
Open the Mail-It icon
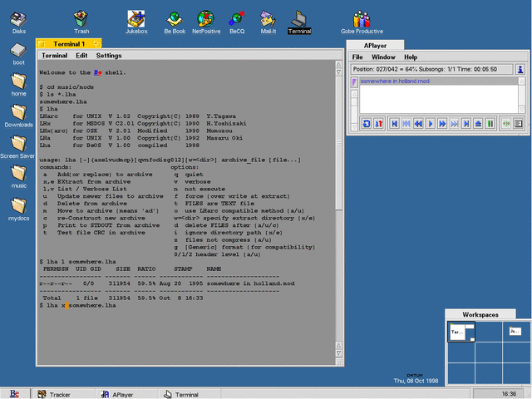coord(268,22)
